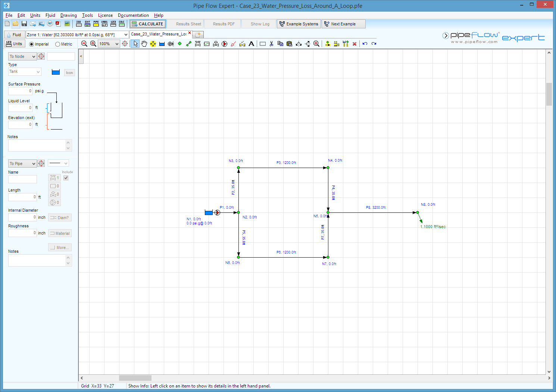556x392 pixels.
Task: Open the LABEL options icon
Action: tap(104, 24)
